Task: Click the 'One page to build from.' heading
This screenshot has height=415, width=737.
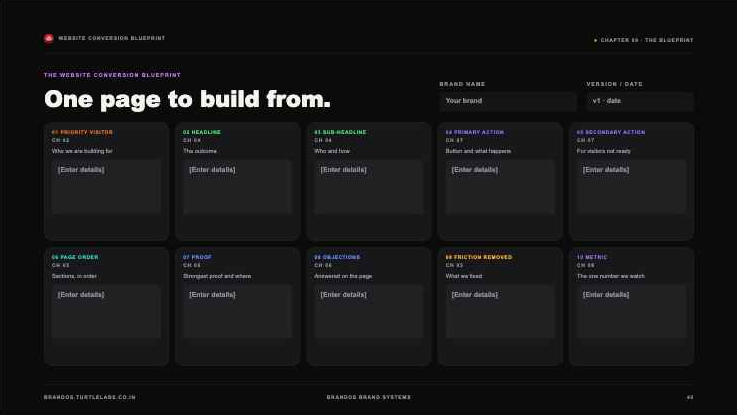Action: tap(187, 100)
